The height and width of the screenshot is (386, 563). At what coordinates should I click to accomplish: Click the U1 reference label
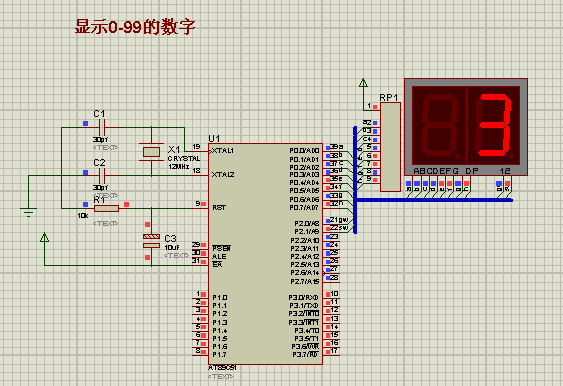point(214,139)
